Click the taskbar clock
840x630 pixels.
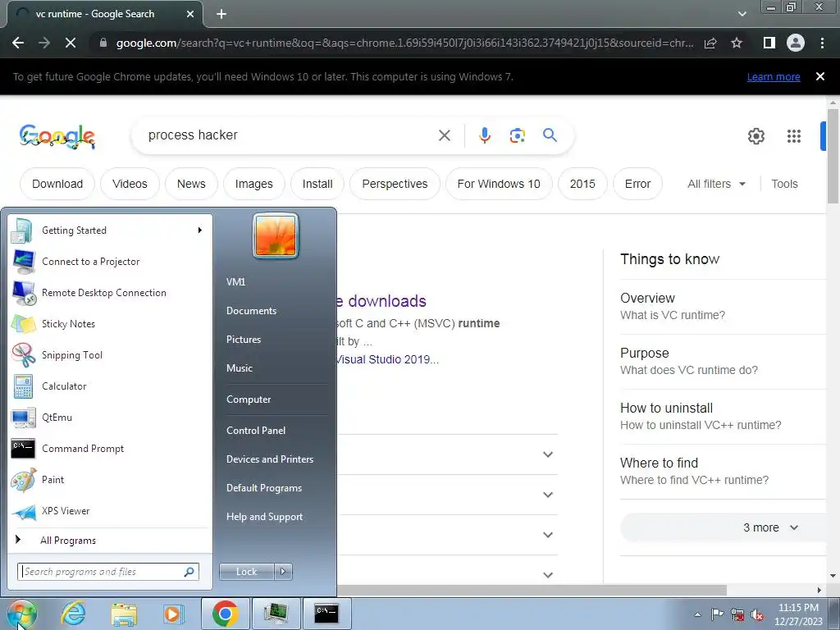798,614
